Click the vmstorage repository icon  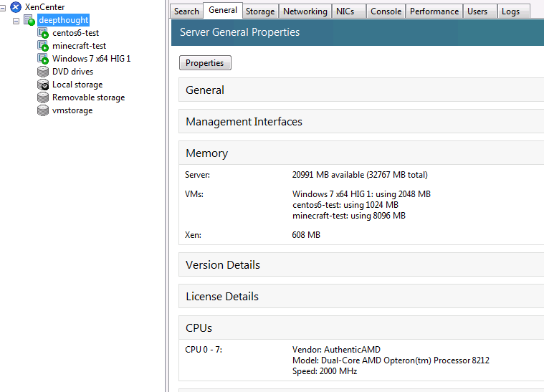[x=43, y=110]
